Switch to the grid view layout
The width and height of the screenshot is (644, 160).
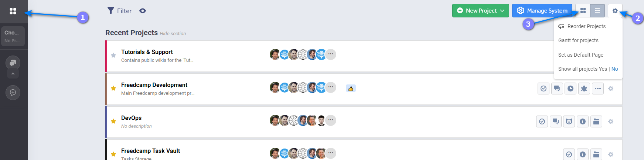point(583,11)
